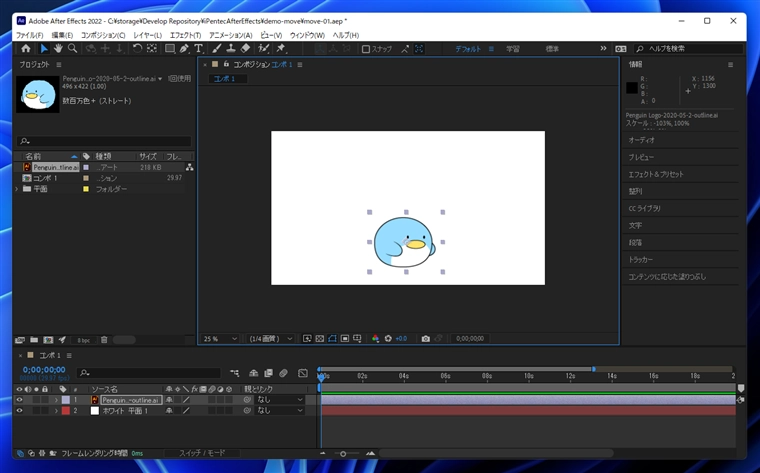Click the snapshot camera icon in viewer

pyautogui.click(x=426, y=339)
